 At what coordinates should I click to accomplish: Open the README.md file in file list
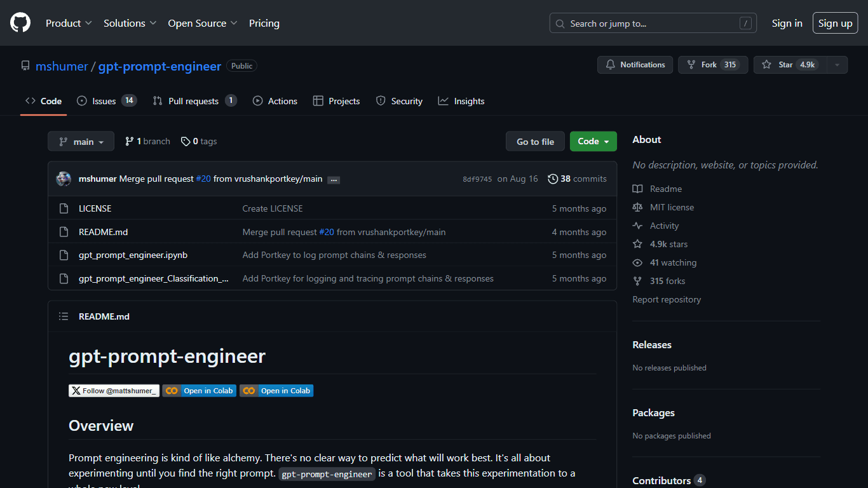point(103,232)
